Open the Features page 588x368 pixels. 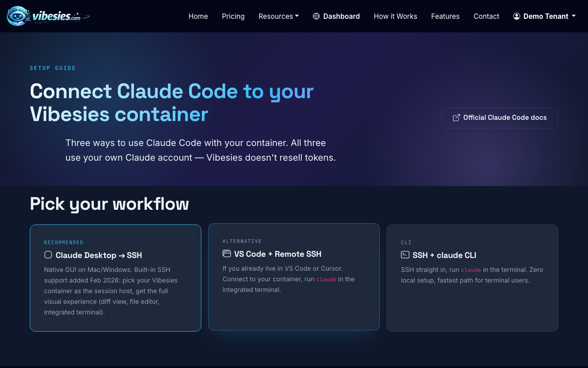coord(445,16)
